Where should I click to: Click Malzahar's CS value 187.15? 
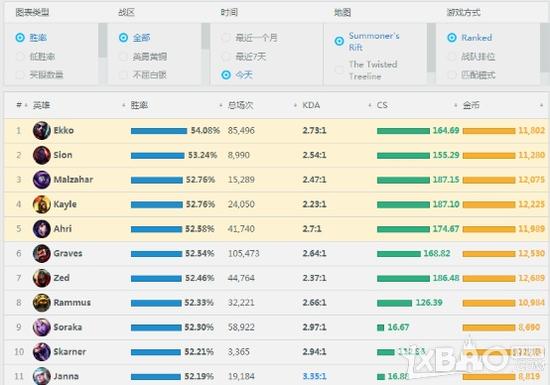[x=446, y=180]
